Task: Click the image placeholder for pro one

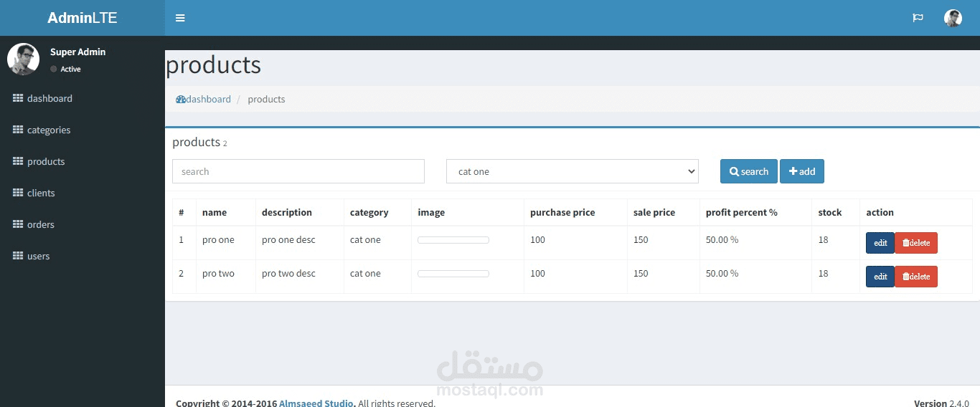Action: click(453, 240)
